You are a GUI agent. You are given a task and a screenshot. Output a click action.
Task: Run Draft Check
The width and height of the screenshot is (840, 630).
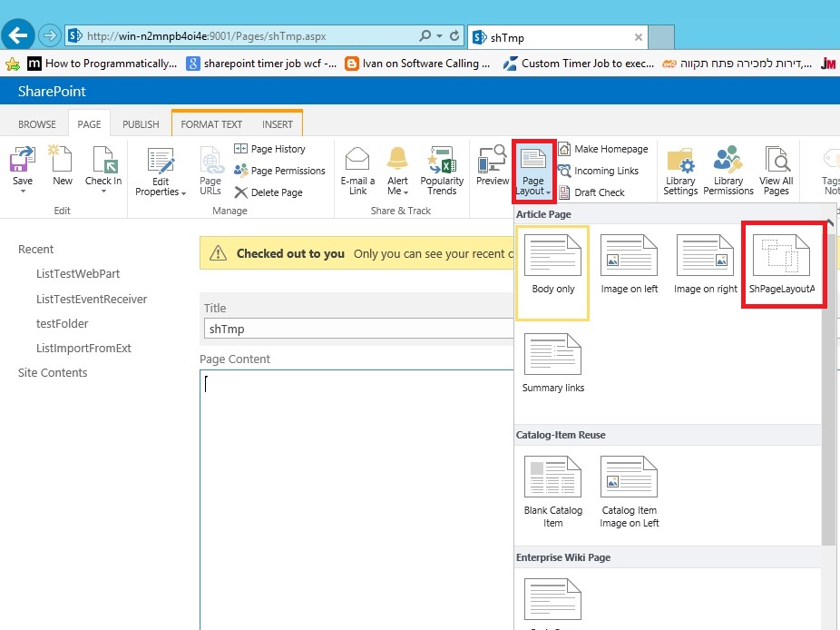pyautogui.click(x=591, y=192)
